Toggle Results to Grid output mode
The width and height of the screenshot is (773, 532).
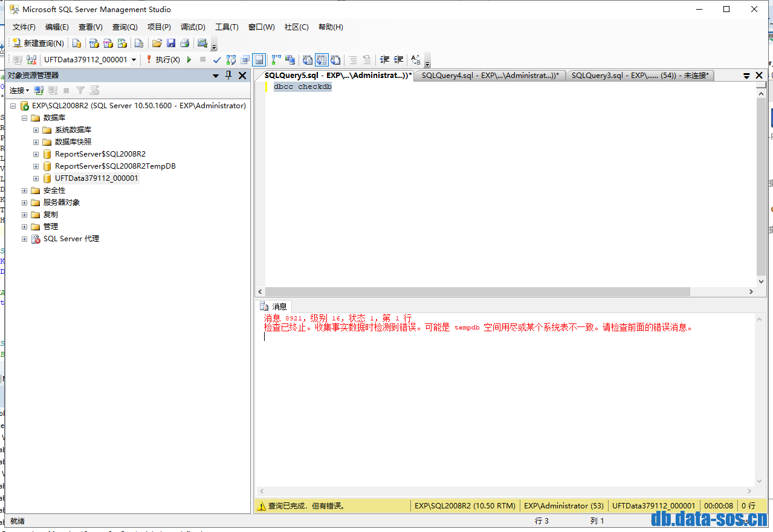[x=321, y=60]
